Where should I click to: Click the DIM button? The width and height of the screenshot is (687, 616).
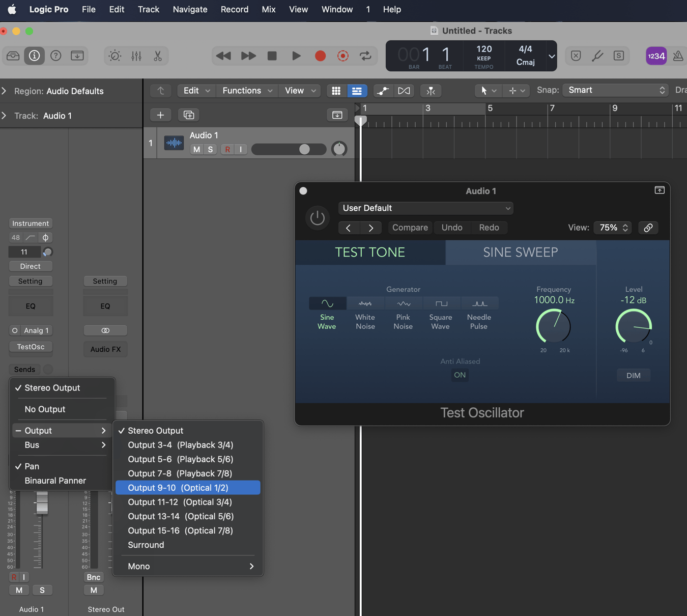pos(633,376)
